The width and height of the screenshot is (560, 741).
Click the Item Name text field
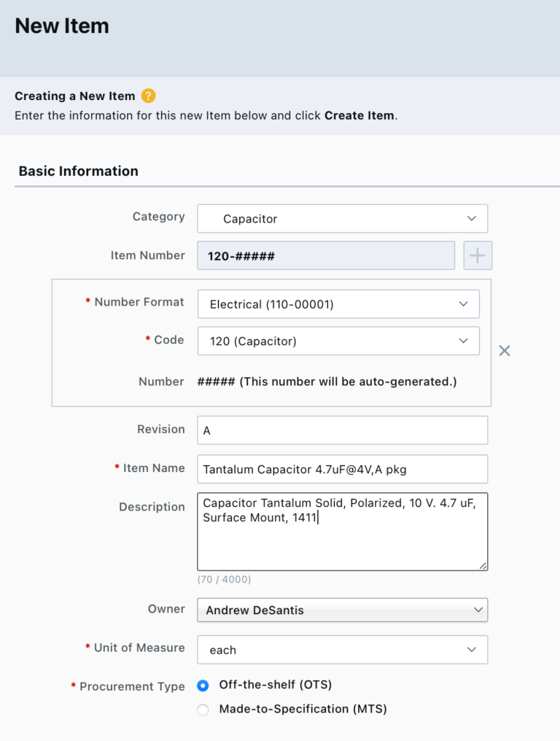(x=342, y=469)
